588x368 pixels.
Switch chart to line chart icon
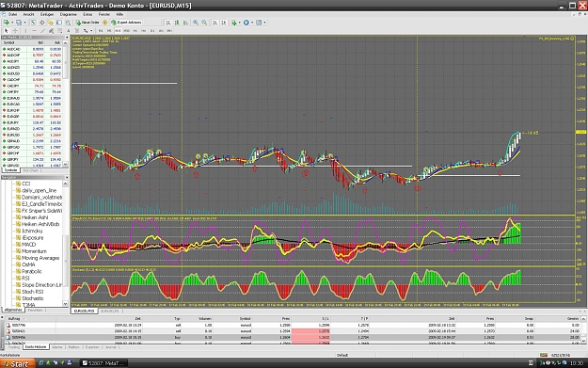tap(185, 23)
